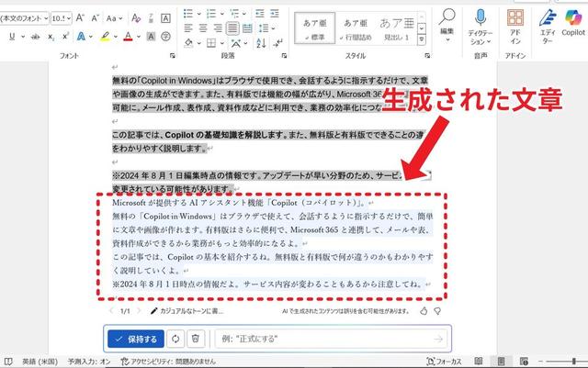The image size is (588, 368).
Task: Discard the generated draft with trash icon
Action: pos(197,340)
